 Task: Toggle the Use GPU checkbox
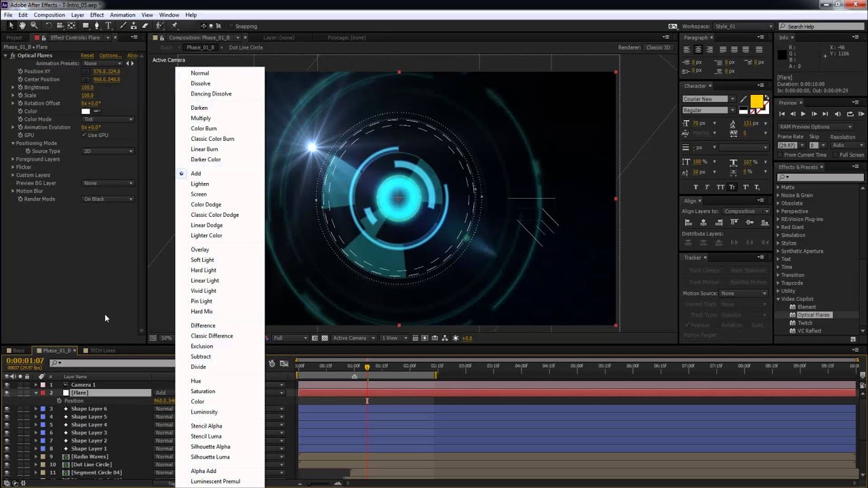[84, 135]
